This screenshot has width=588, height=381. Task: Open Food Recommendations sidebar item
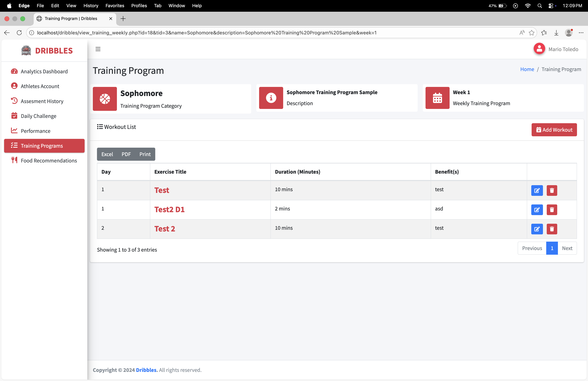click(49, 160)
